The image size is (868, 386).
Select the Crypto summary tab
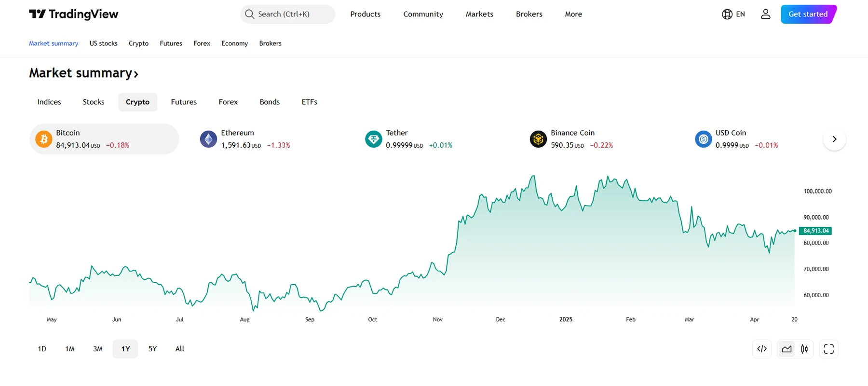tap(138, 102)
